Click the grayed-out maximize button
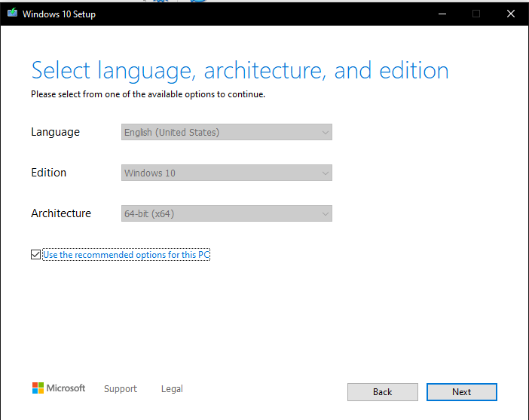 (x=476, y=14)
